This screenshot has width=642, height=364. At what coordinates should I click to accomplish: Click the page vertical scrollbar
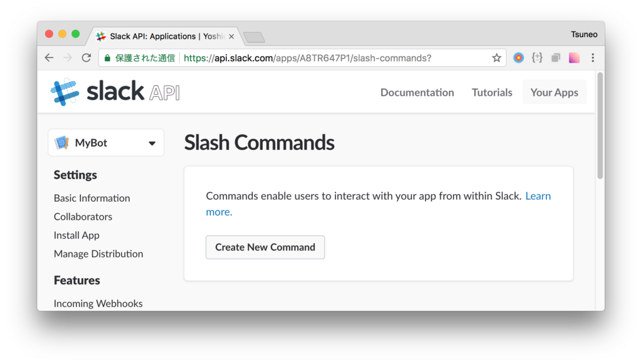coord(600,126)
